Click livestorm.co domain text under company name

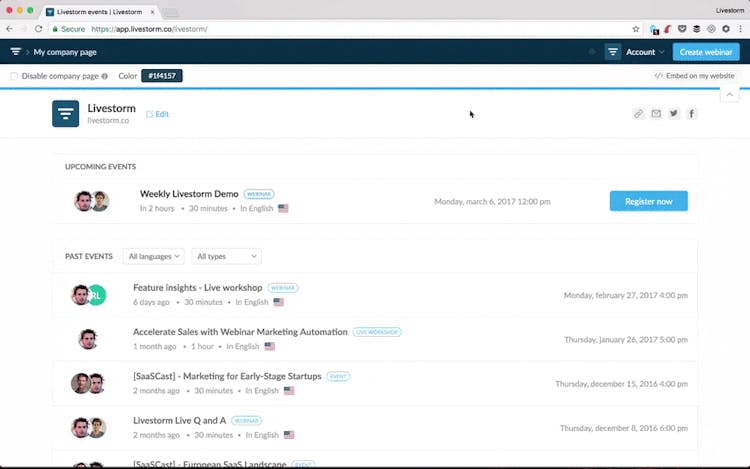[x=108, y=120]
